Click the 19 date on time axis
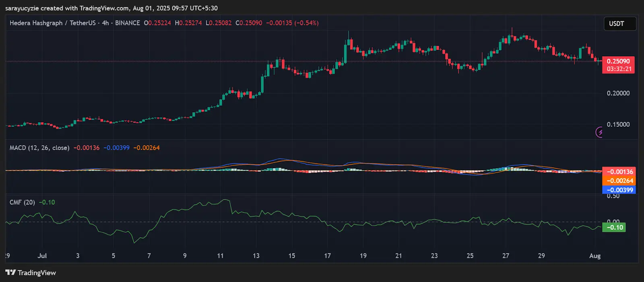This screenshot has width=644, height=282. coord(363,256)
